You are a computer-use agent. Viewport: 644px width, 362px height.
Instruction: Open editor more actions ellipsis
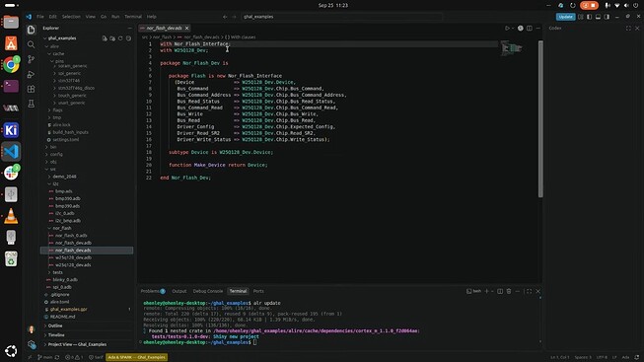coord(538,28)
